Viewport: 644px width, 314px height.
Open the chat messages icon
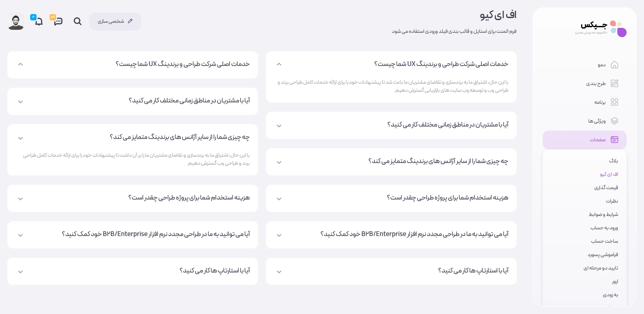point(58,21)
